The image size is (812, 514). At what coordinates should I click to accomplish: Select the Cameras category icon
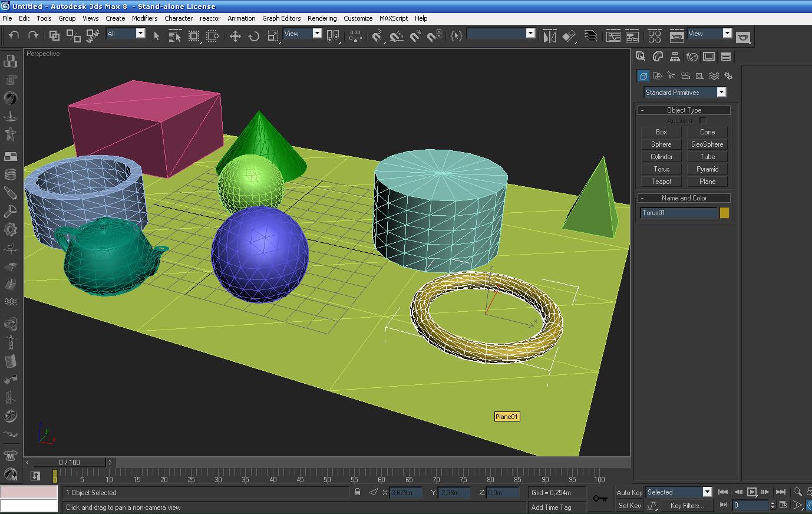[685, 75]
